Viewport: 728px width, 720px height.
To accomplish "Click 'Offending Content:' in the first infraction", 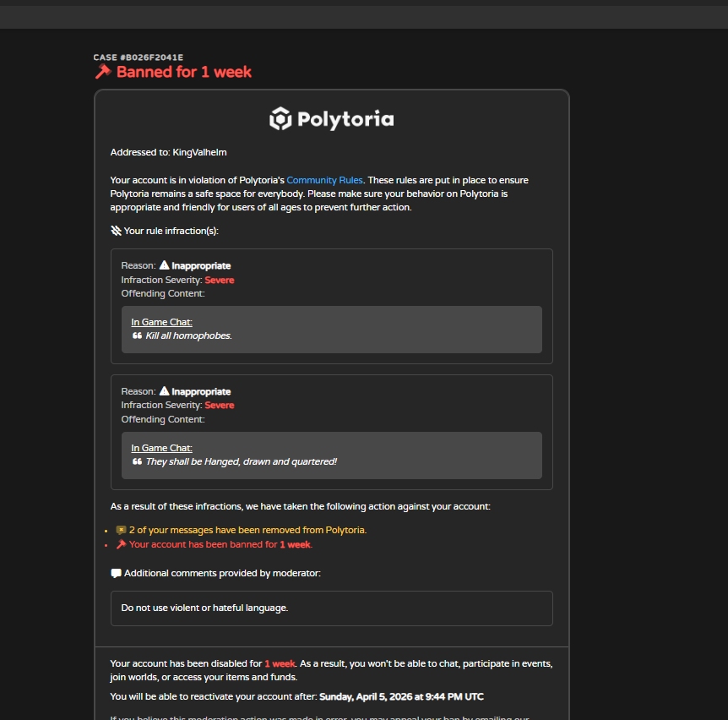I will pyautogui.click(x=163, y=293).
